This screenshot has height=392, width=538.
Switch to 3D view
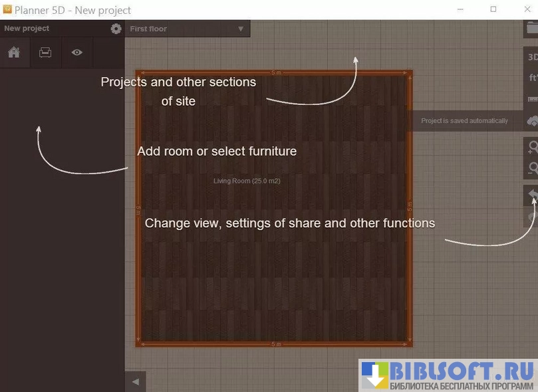(x=532, y=57)
